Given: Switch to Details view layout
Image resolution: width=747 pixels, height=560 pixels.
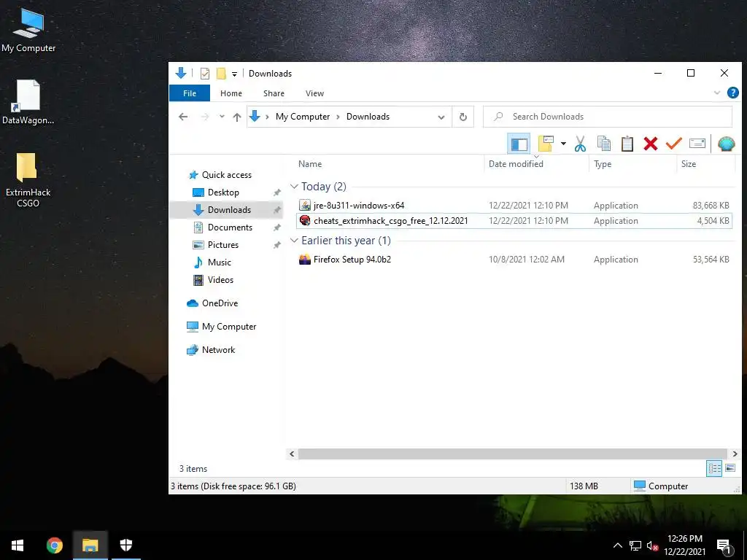Looking at the screenshot, I should click(713, 469).
